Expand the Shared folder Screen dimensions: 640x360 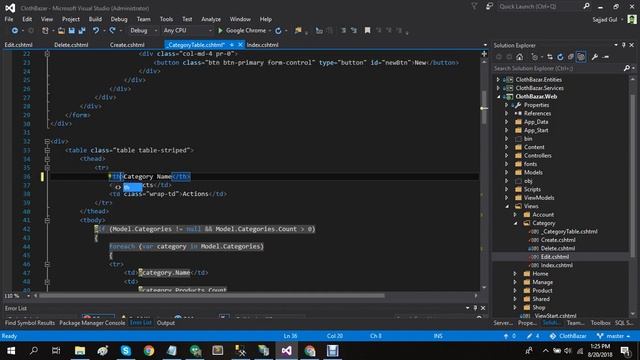click(515, 299)
